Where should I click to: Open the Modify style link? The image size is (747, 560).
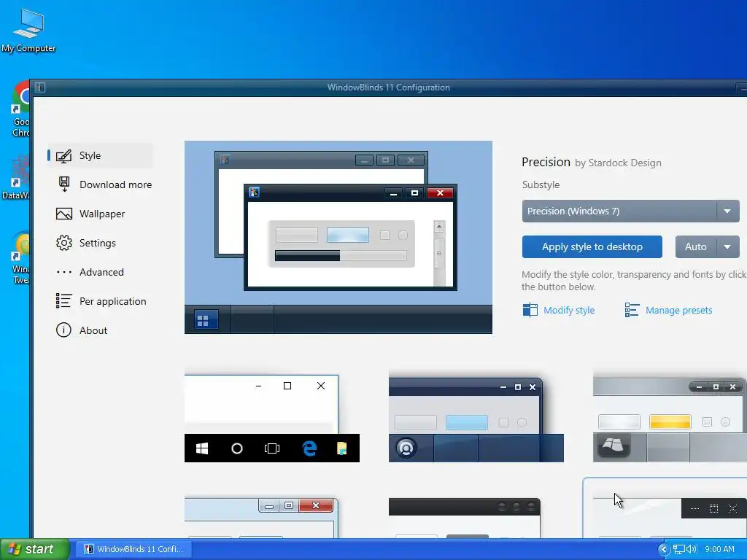(x=569, y=311)
